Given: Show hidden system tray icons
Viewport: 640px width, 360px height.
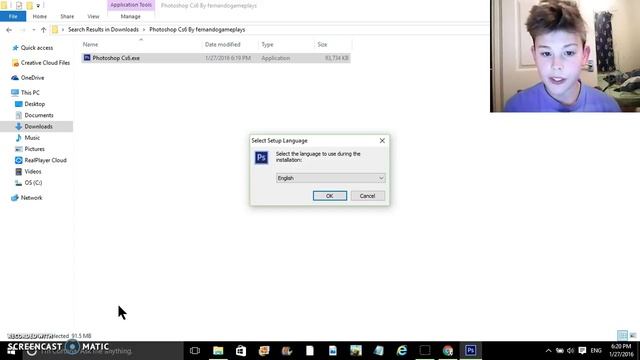Looking at the screenshot, I should coord(549,351).
